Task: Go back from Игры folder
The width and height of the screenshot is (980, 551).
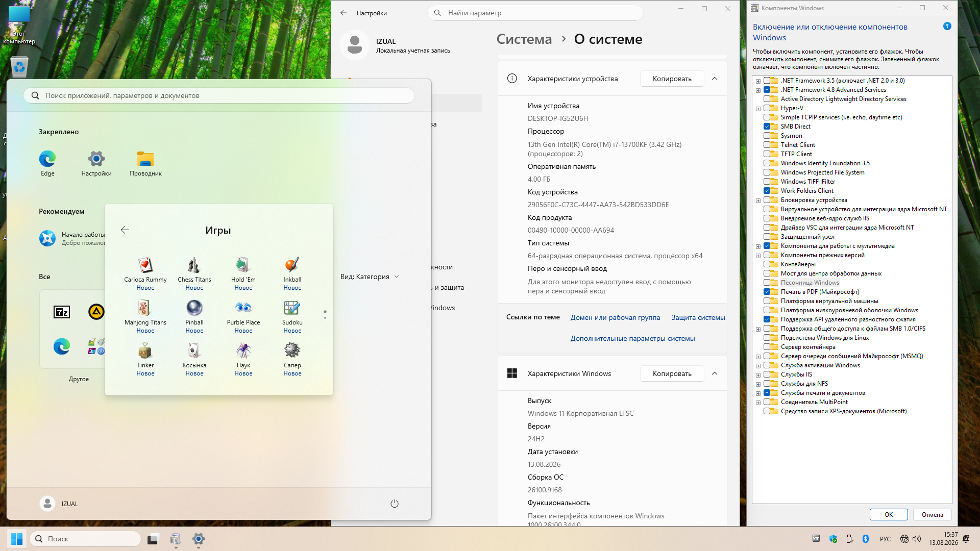Action: (125, 230)
